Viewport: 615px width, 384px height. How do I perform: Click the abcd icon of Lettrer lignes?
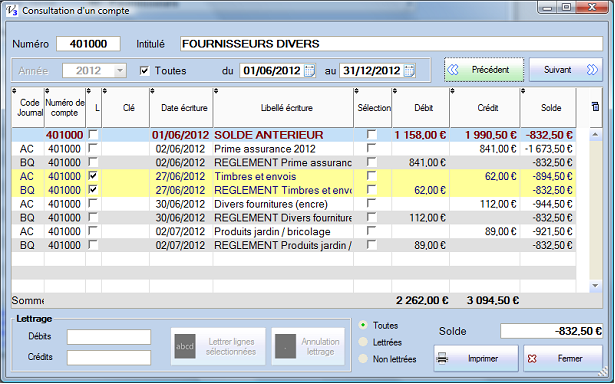(x=185, y=346)
